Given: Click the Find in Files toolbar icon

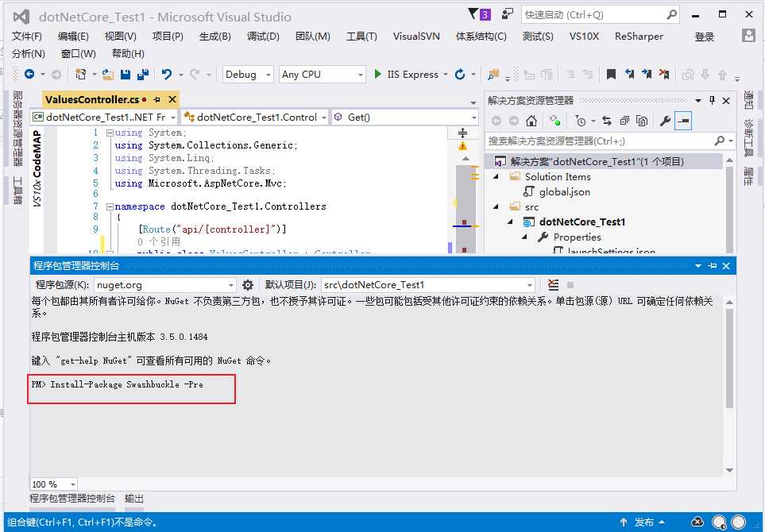Looking at the screenshot, I should click(493, 74).
